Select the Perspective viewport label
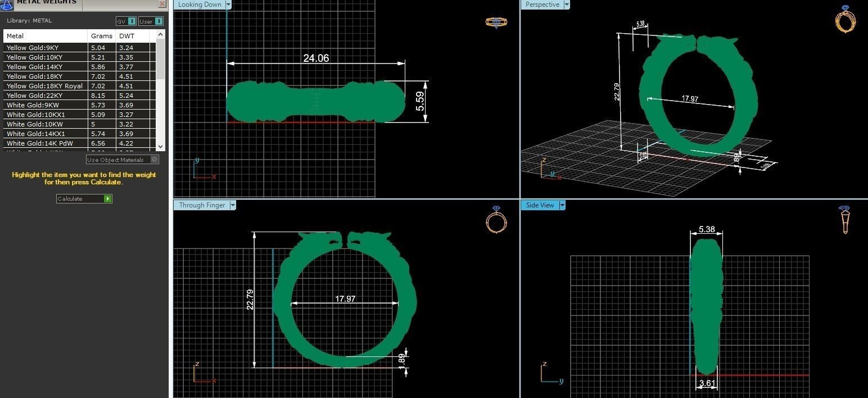This screenshot has width=868, height=398. pyautogui.click(x=542, y=4)
